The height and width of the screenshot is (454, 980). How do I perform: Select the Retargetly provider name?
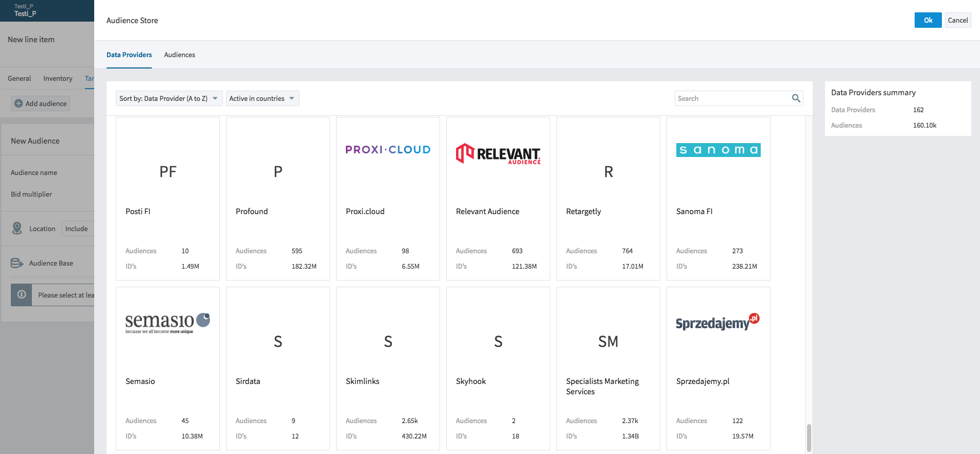pos(584,212)
